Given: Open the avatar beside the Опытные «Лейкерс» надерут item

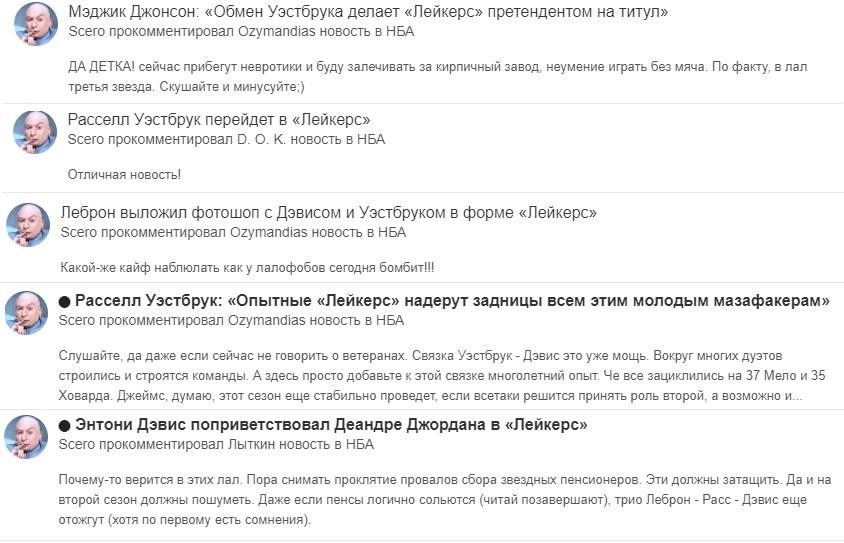Looking at the screenshot, I should (x=26, y=313).
